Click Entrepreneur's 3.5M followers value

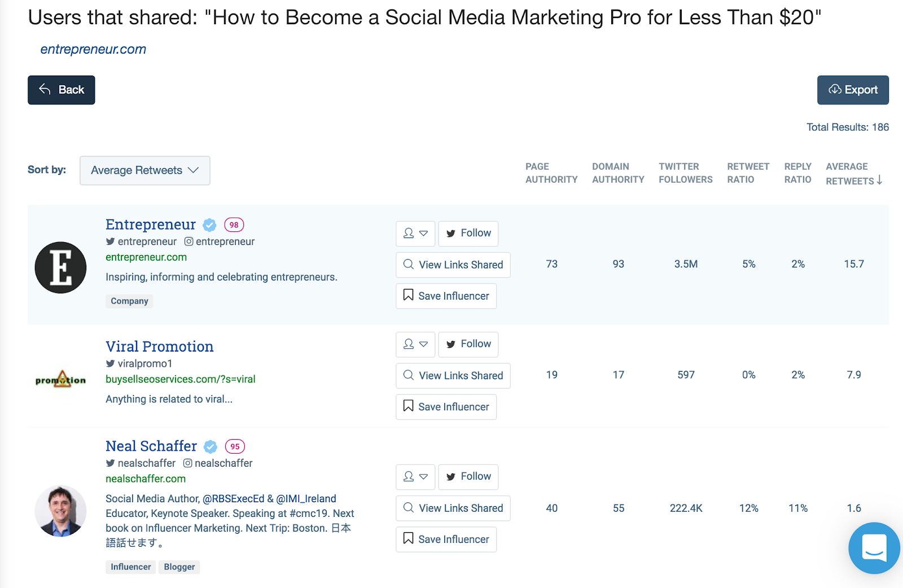[x=686, y=264]
